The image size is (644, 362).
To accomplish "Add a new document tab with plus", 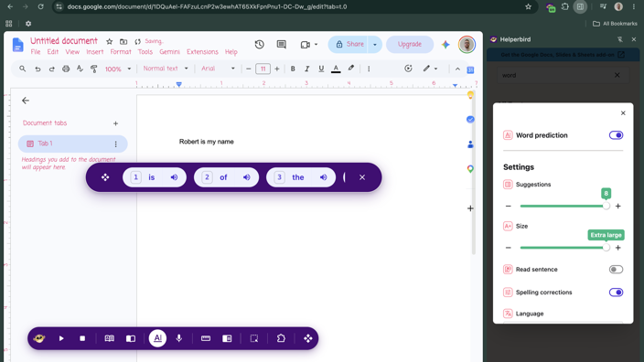I will click(x=116, y=123).
